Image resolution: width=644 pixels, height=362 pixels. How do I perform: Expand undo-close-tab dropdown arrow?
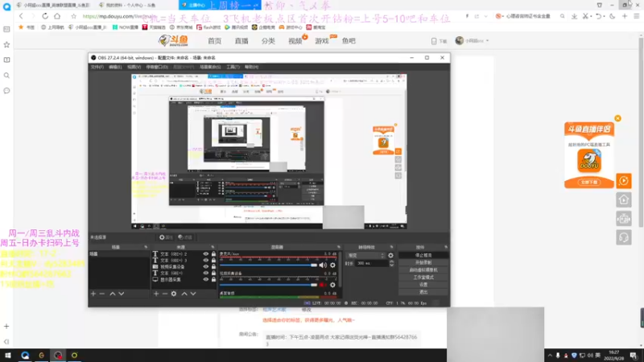click(x=605, y=16)
